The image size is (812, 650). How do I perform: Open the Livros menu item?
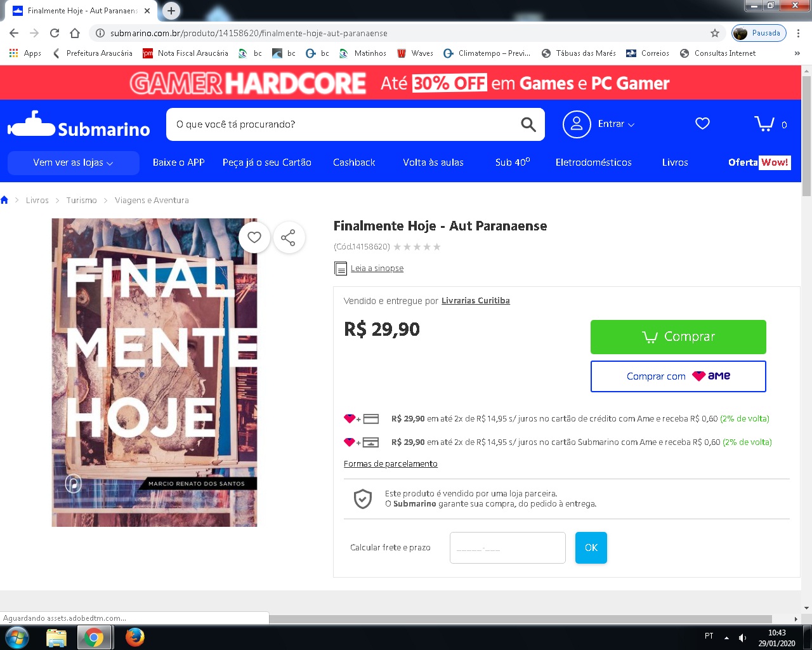click(x=675, y=162)
